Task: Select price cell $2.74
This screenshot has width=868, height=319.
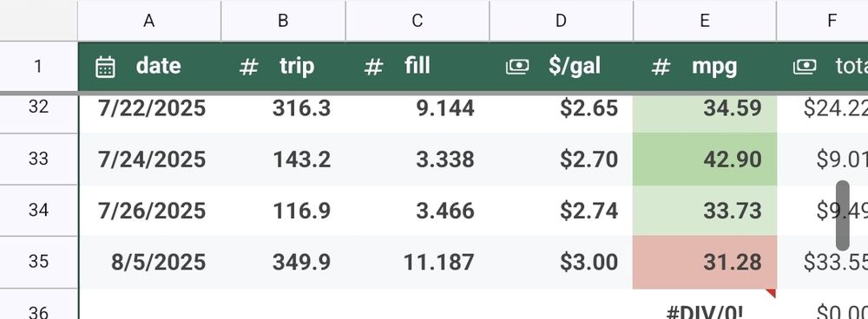Action: pos(561,211)
